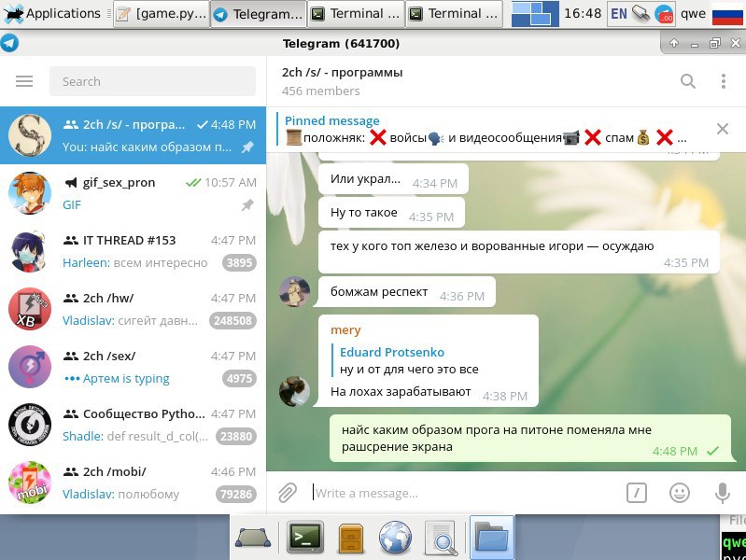Screen dimensions: 746x560
Task: Launch the web browser globe dock icon
Action: tap(395, 538)
